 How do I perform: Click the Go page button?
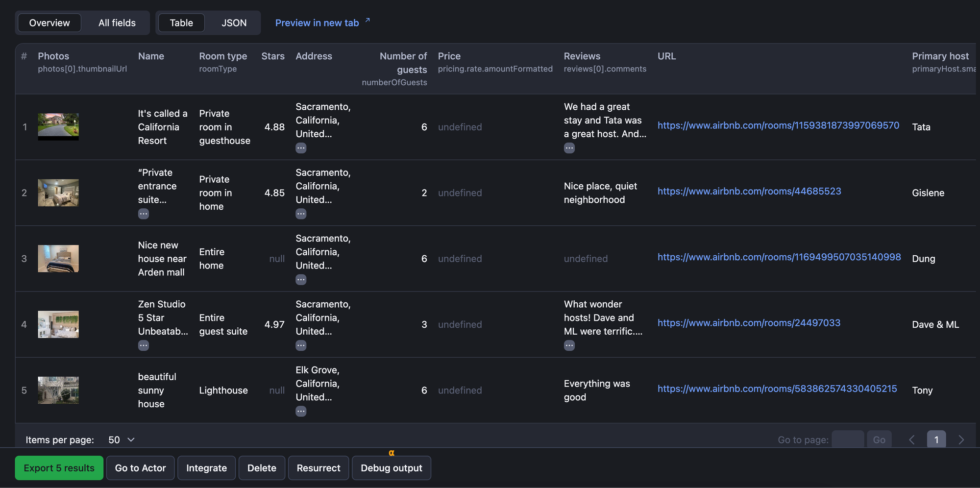879,440
